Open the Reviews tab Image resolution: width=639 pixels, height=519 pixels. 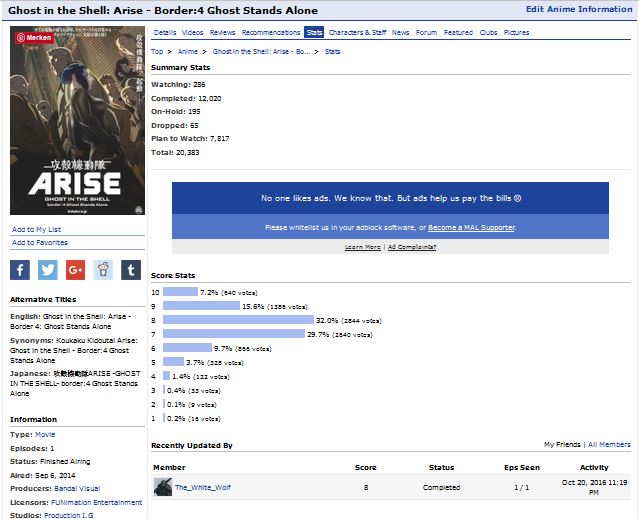pyautogui.click(x=223, y=32)
